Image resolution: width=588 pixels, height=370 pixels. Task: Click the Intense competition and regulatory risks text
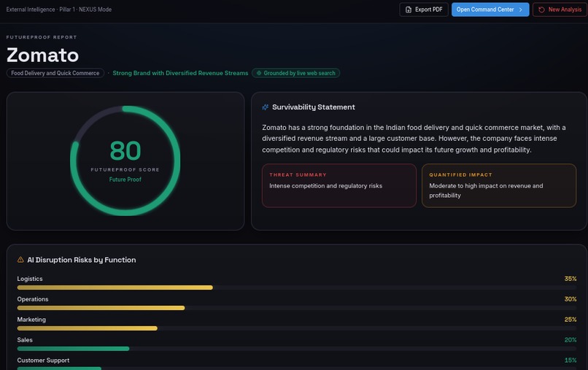click(325, 186)
